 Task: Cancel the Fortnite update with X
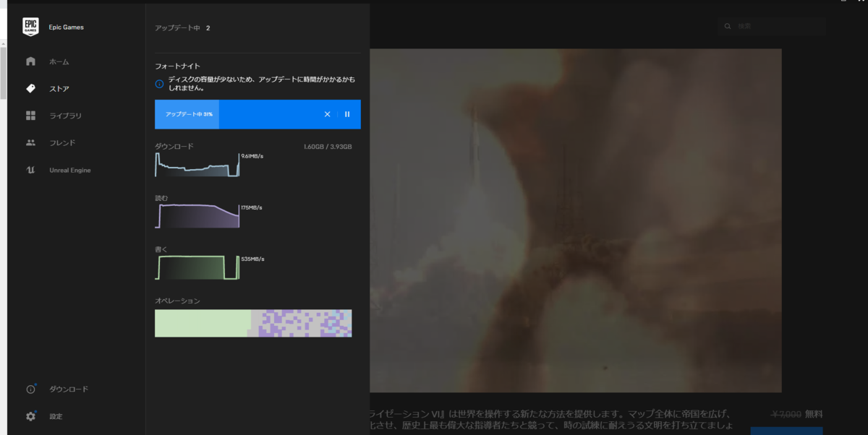[x=327, y=114]
